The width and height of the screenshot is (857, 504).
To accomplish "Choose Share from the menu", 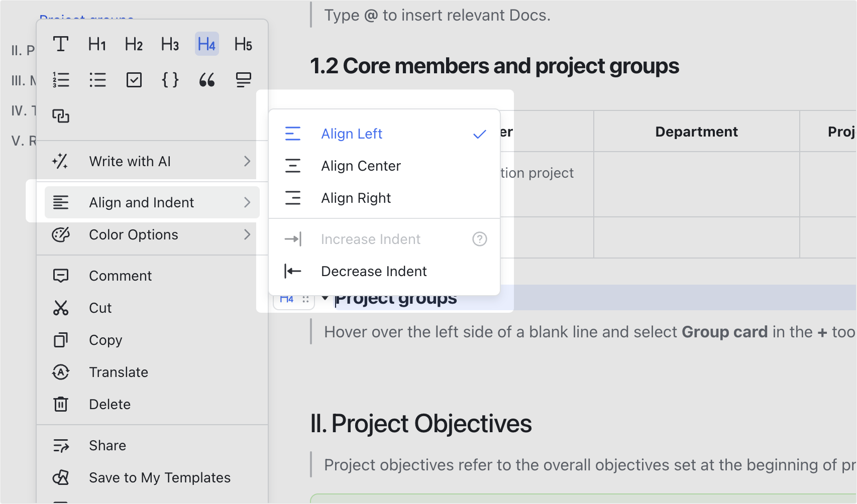I will tap(152, 445).
